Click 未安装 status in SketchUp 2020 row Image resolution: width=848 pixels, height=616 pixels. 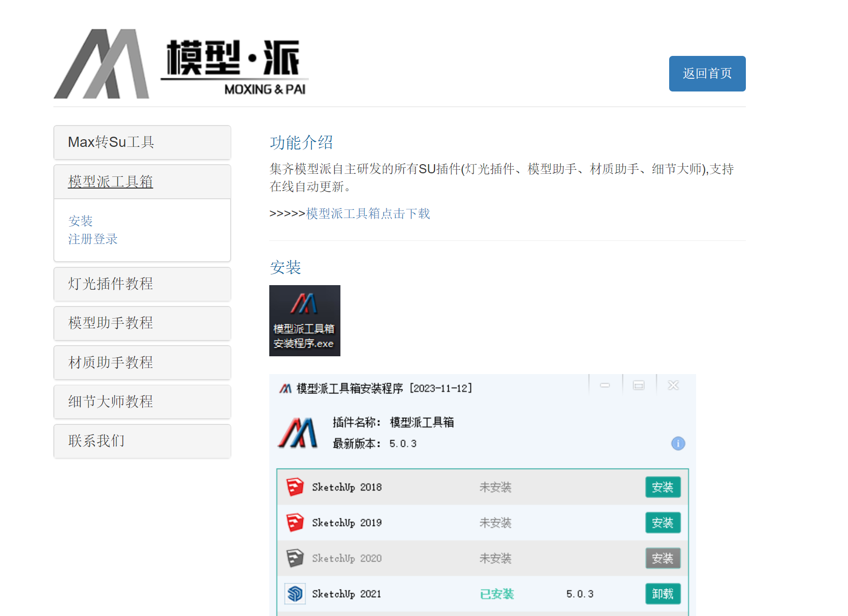pos(495,558)
